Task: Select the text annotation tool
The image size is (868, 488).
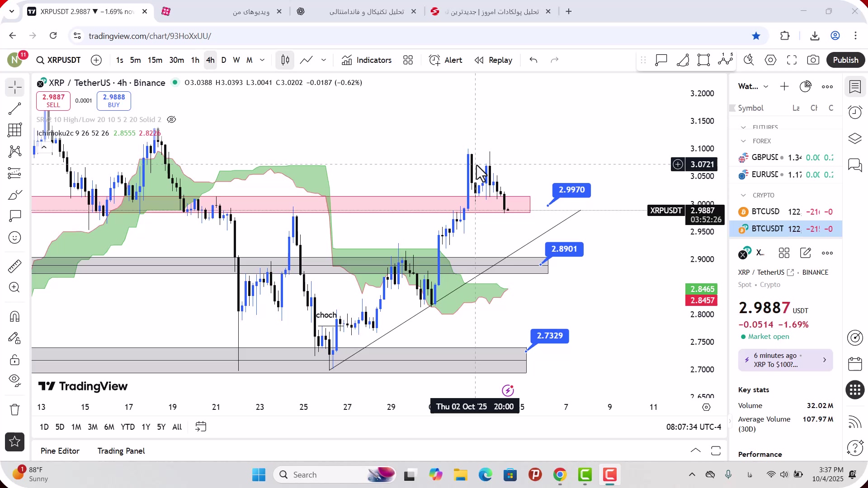Action: (x=15, y=216)
